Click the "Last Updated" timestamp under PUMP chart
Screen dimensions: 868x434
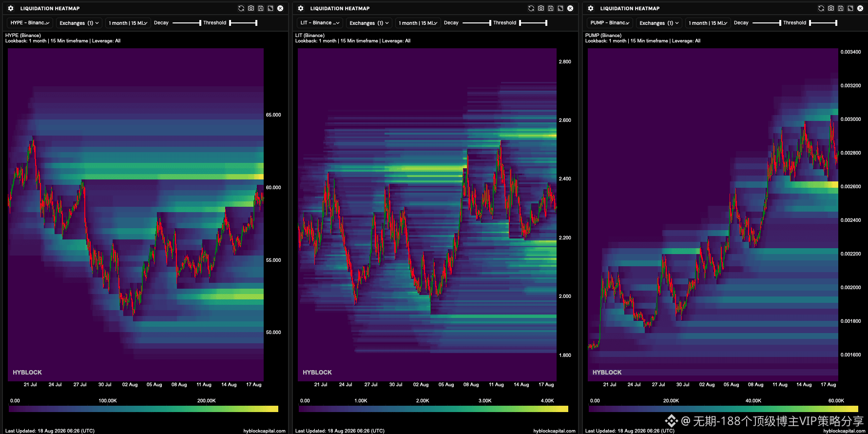[630, 431]
